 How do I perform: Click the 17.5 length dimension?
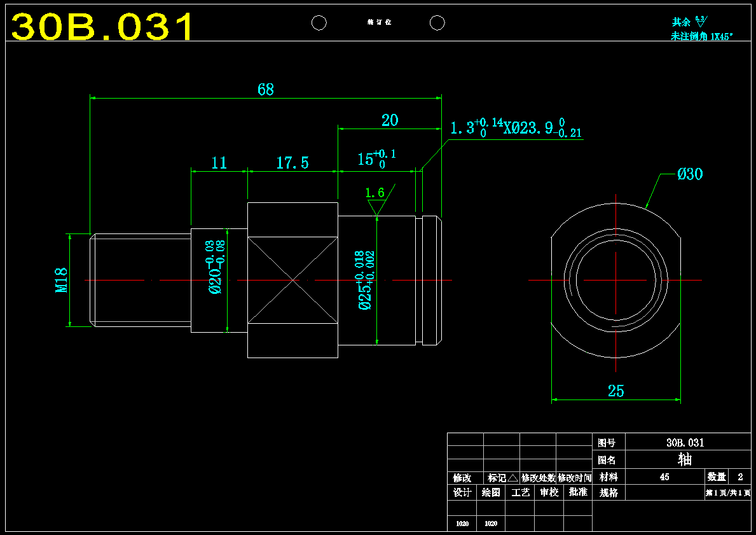click(292, 163)
